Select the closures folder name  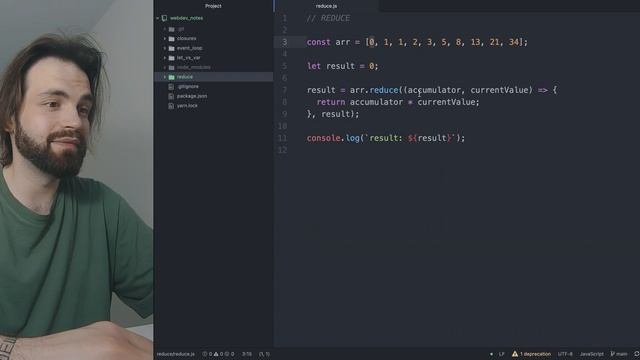187,38
